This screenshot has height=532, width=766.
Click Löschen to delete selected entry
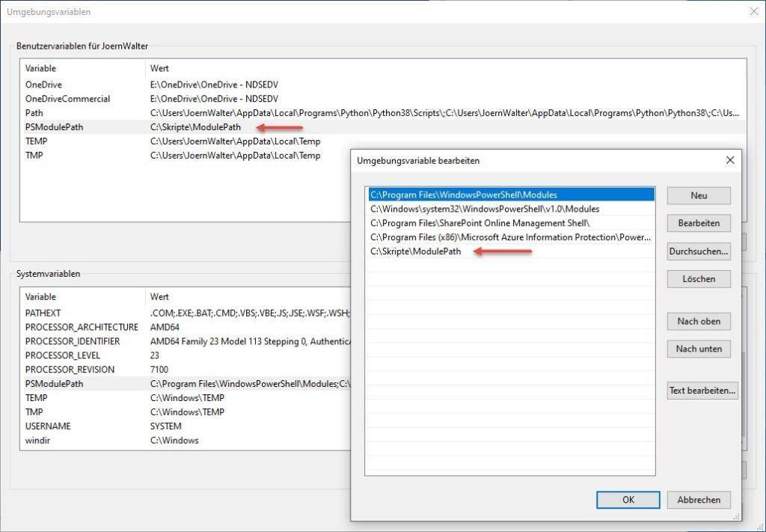698,278
